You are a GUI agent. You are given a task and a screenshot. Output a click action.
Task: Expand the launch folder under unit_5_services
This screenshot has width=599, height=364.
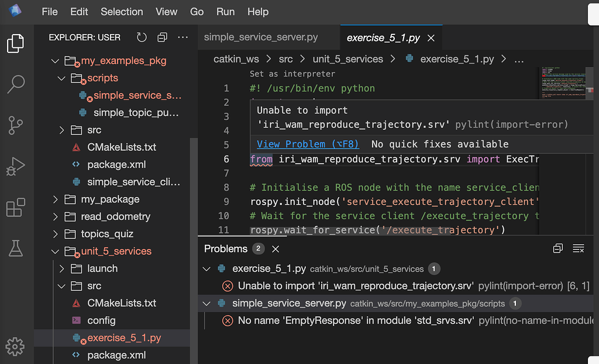click(x=63, y=268)
